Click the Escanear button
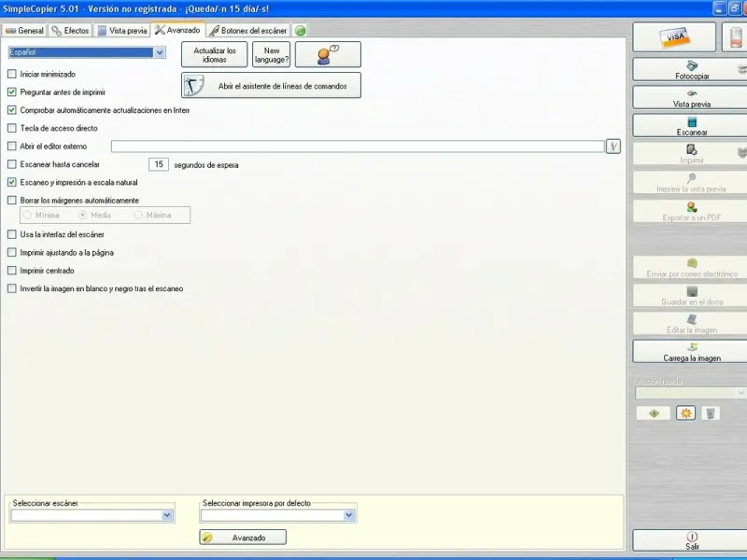 pyautogui.click(x=692, y=126)
